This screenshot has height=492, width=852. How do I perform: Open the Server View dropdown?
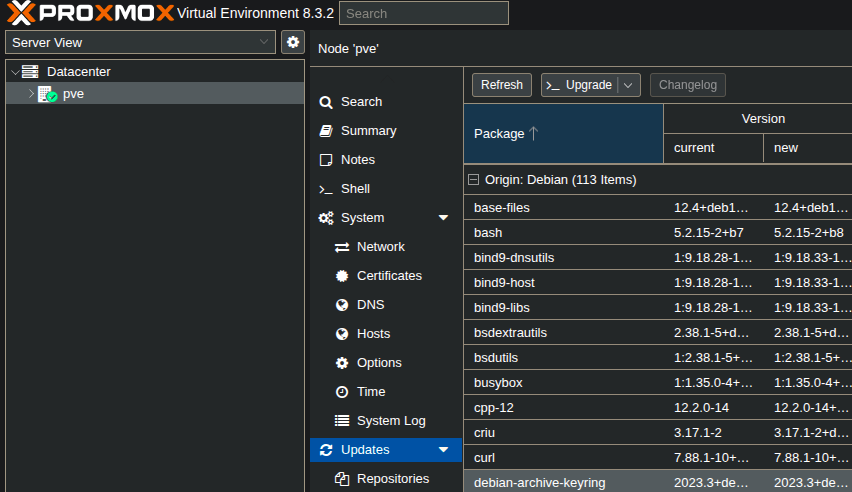(264, 42)
